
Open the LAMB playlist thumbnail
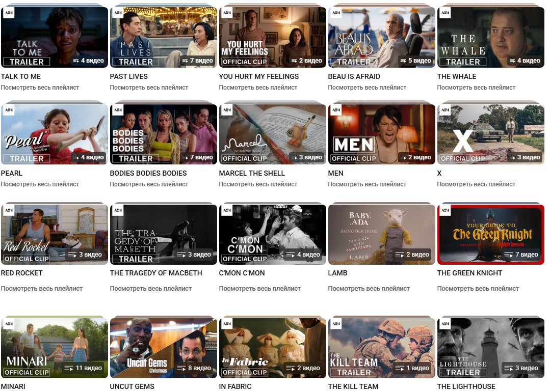pos(382,234)
